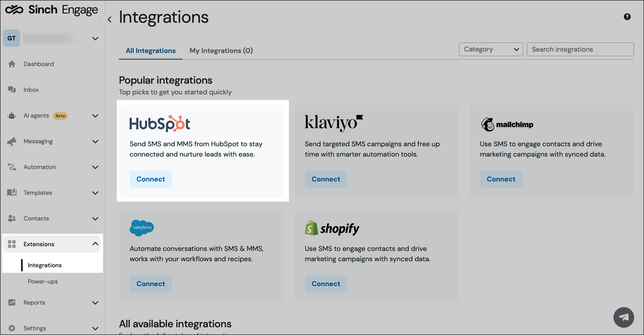Open the chat paper-plane floating button
This screenshot has height=335, width=644.
coord(624,317)
